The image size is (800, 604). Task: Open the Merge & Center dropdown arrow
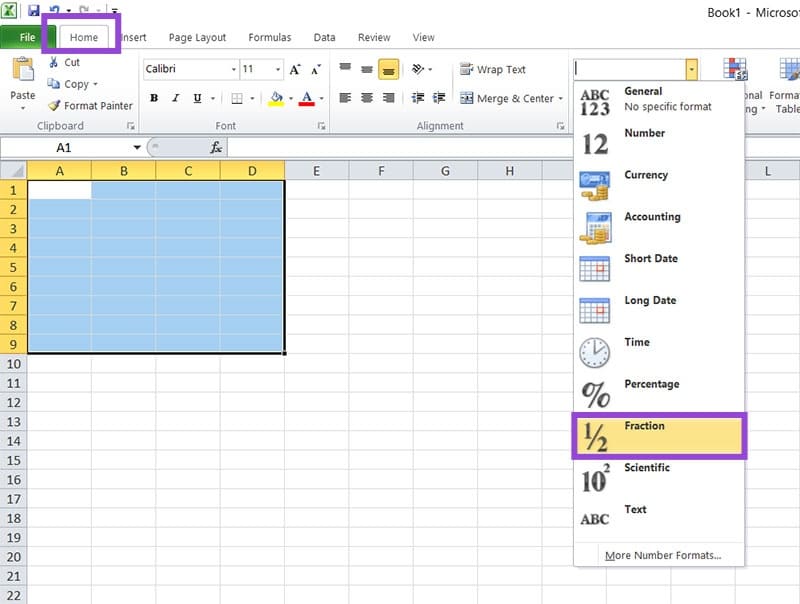(x=561, y=99)
